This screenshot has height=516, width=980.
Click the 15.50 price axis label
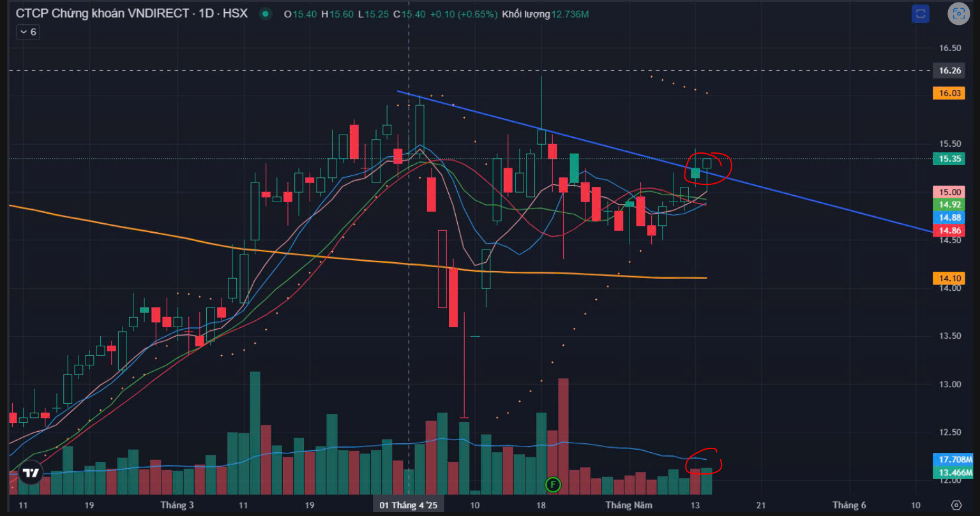[950, 144]
